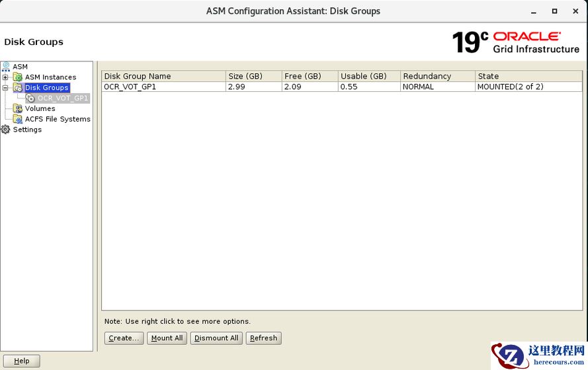Open Settings in the tree

[27, 129]
